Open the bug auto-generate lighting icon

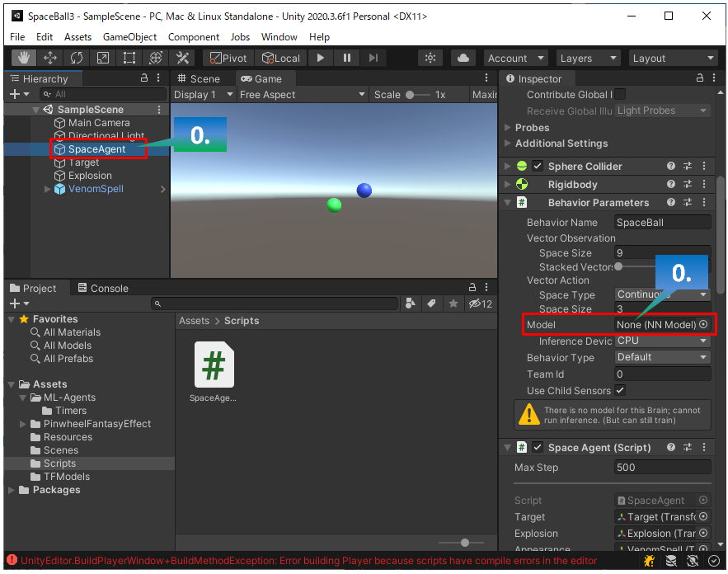[649, 561]
